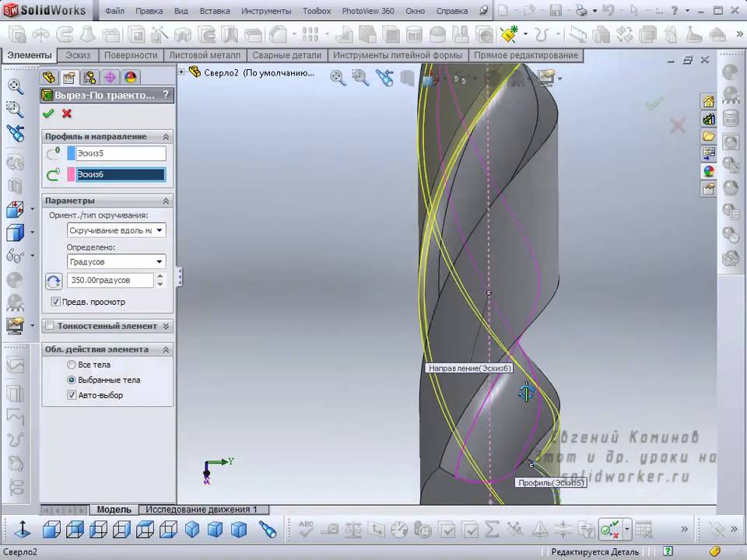The width and height of the screenshot is (747, 560).
Task: Click the 350.00градусов twist angle field
Action: click(110, 281)
